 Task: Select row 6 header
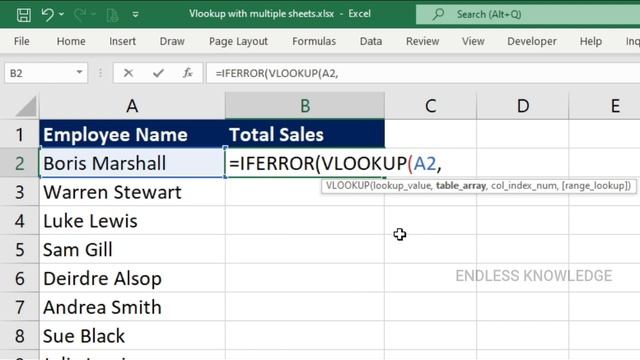(20, 278)
